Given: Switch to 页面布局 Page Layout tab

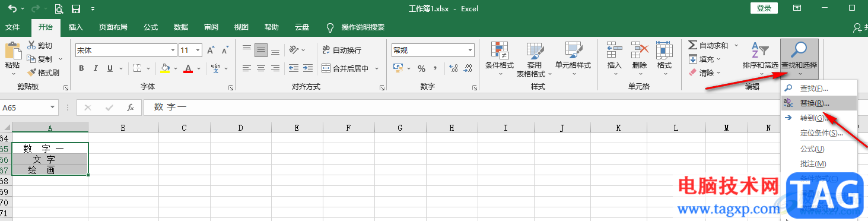Looking at the screenshot, I should pyautogui.click(x=113, y=27).
